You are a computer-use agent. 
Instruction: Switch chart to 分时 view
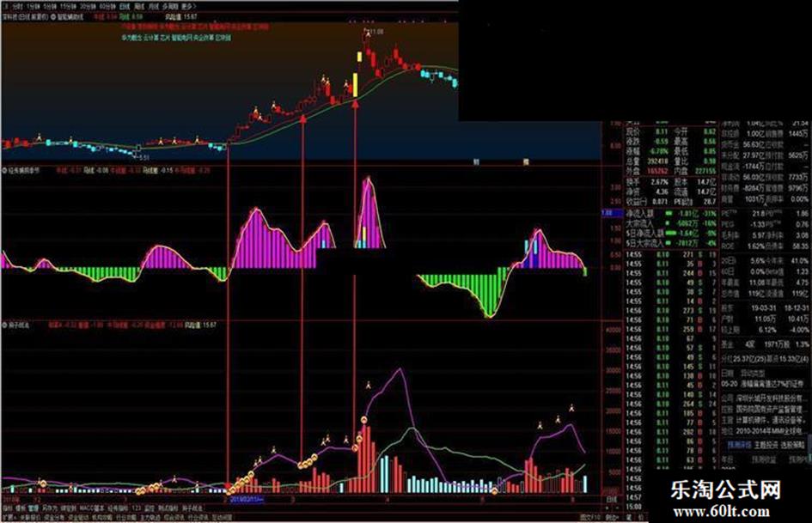pos(17,7)
